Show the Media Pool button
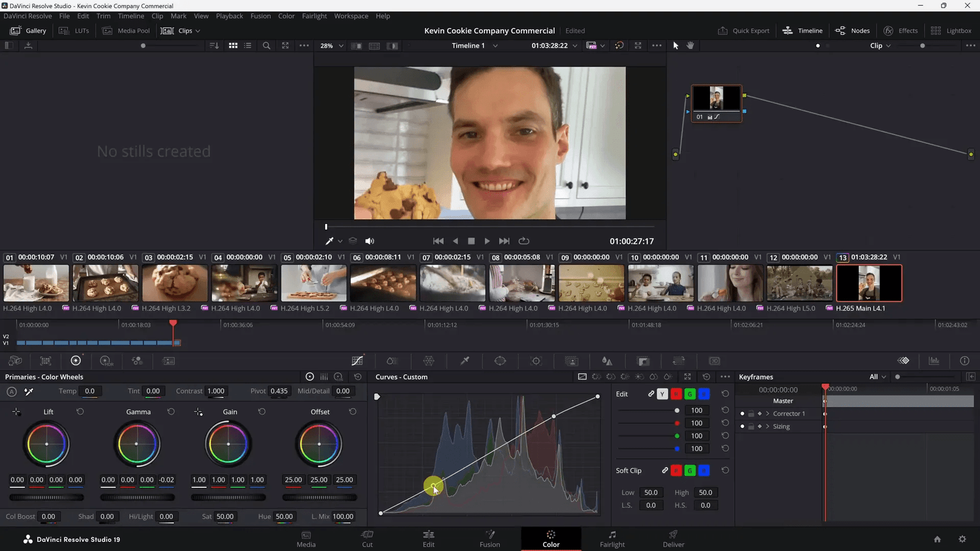The width and height of the screenshot is (980, 551). (126, 31)
